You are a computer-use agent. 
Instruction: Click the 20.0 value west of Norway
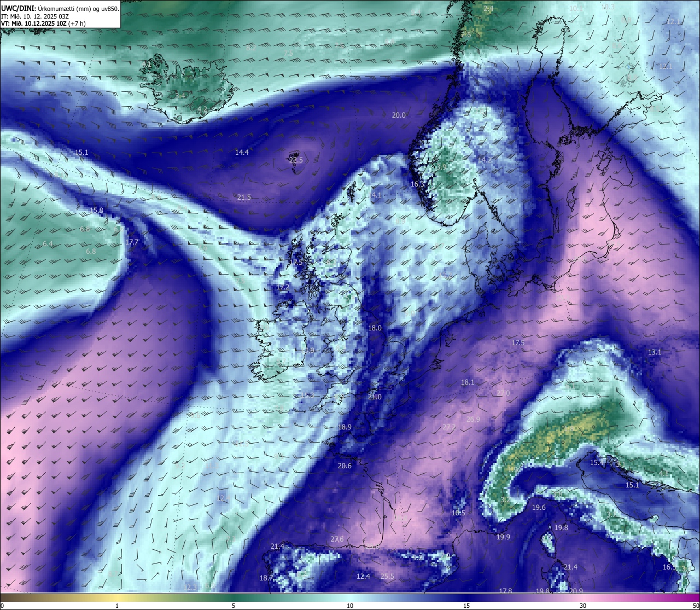point(399,115)
